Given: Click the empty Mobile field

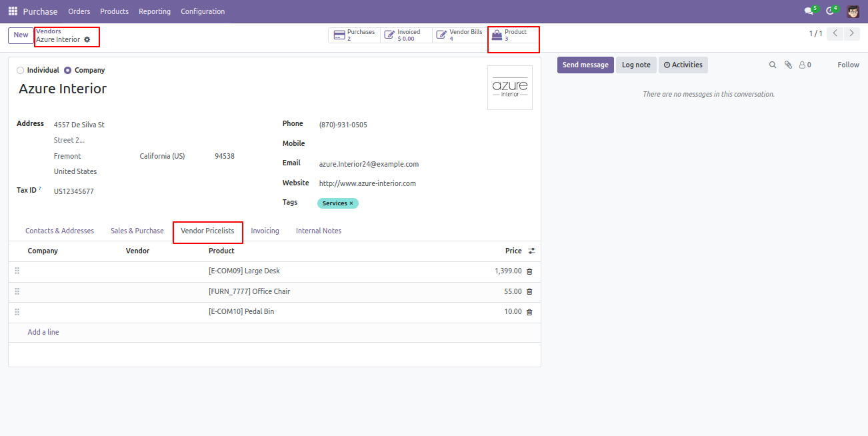Looking at the screenshot, I should (425, 144).
